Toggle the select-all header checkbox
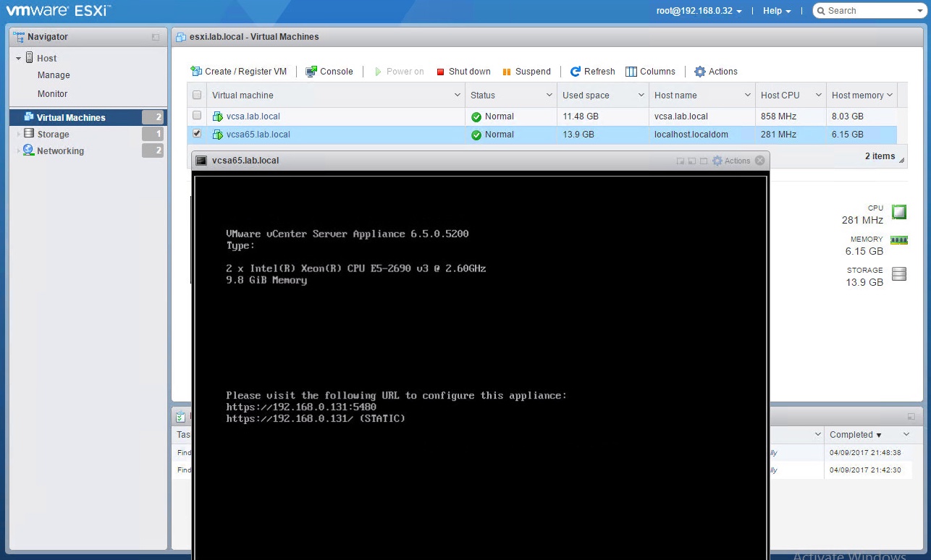The width and height of the screenshot is (931, 560). pos(197,96)
